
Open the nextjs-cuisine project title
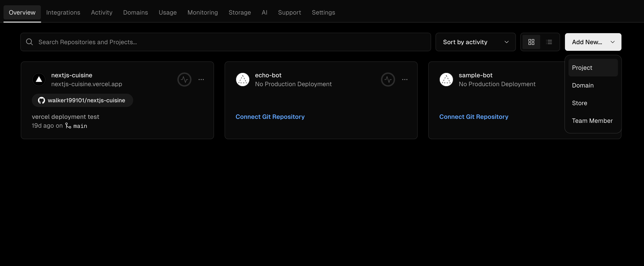72,75
